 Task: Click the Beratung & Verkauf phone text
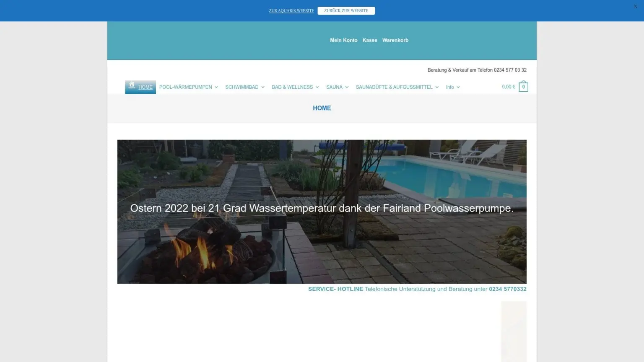(477, 70)
